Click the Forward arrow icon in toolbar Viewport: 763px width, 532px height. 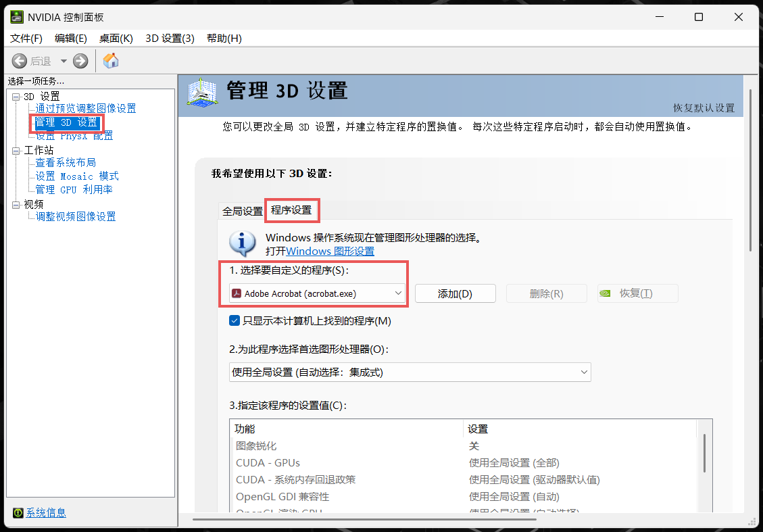[80, 61]
